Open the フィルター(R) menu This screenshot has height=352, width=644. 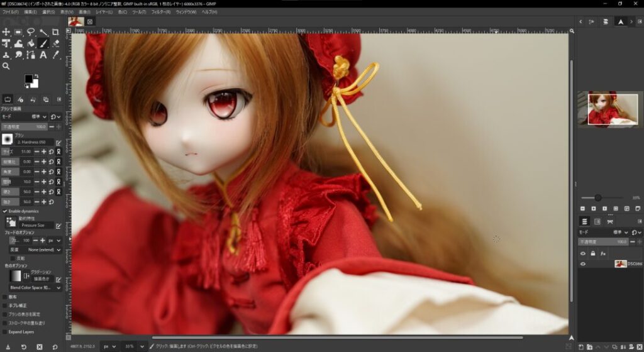pyautogui.click(x=160, y=12)
